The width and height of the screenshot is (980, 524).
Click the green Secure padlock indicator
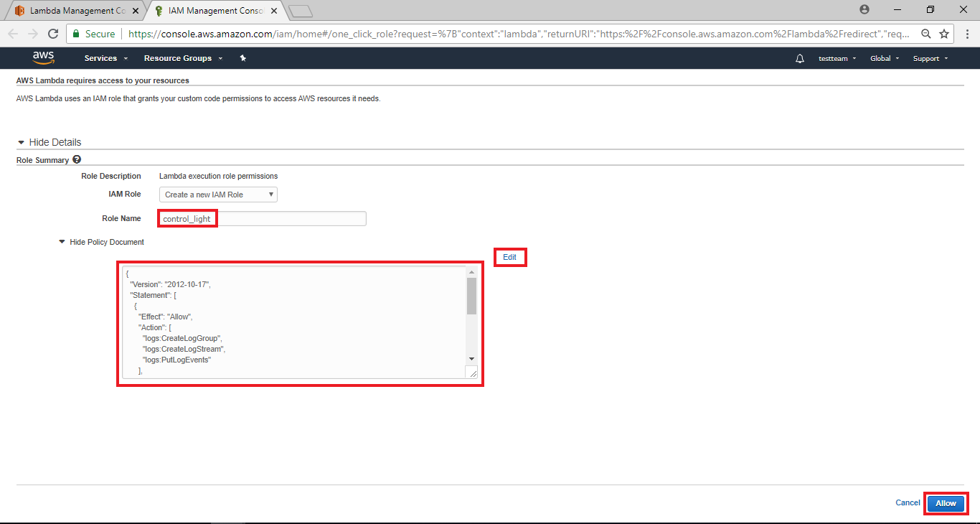pyautogui.click(x=94, y=34)
